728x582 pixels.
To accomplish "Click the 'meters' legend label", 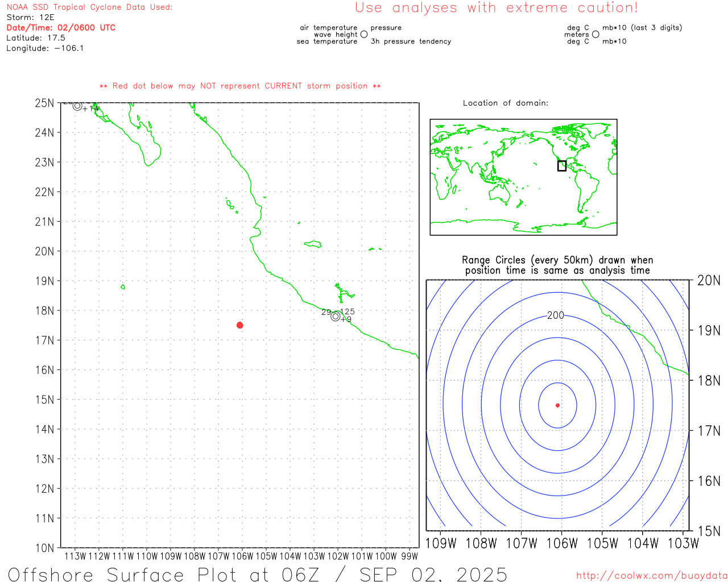I will tap(577, 34).
